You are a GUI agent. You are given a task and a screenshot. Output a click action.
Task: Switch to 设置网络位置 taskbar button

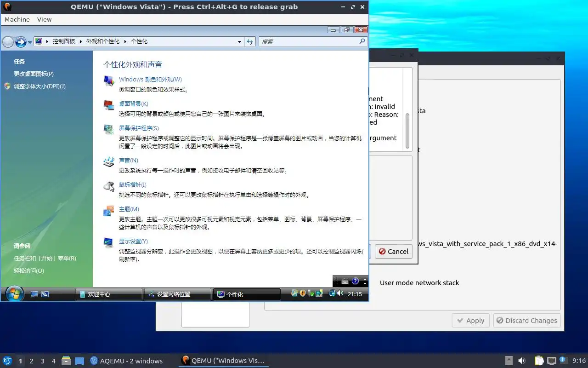click(178, 294)
